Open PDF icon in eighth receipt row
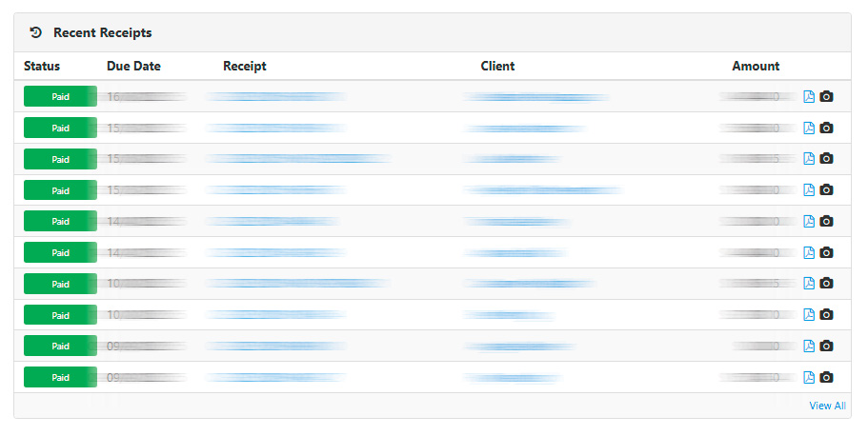This screenshot has height=436, width=868. coord(809,314)
